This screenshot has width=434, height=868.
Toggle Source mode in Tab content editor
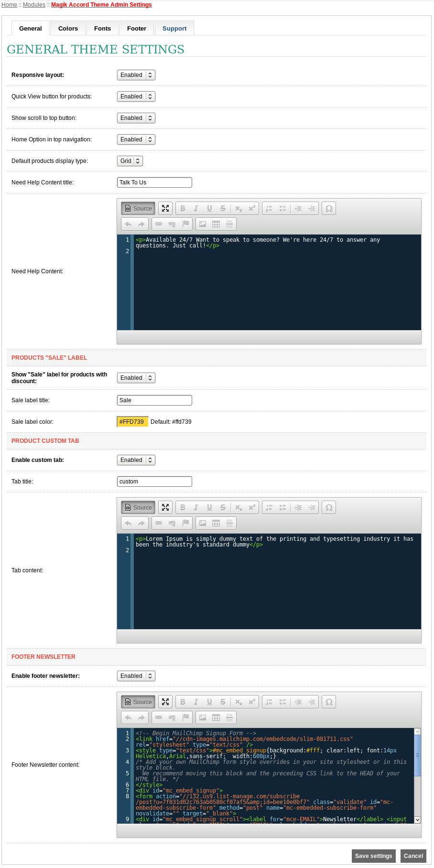coord(138,507)
